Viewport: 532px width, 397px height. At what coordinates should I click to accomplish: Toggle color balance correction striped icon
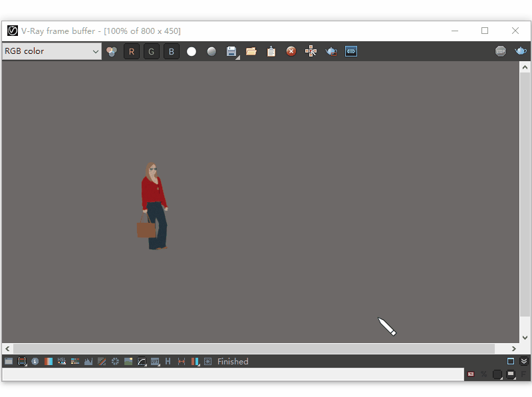[75, 361]
